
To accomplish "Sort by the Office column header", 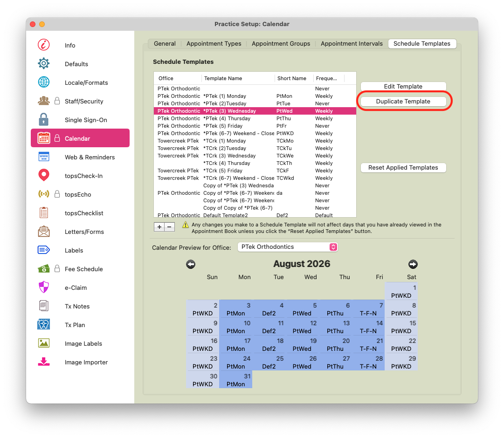I will [x=178, y=78].
